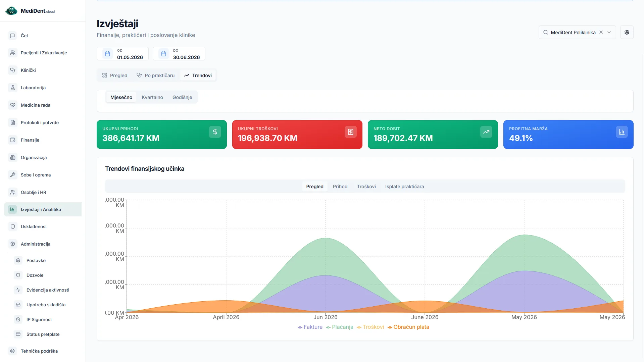Screen dimensions: 644x362
Task: Open the settings gear next to clinic selector
Action: pyautogui.click(x=627, y=32)
